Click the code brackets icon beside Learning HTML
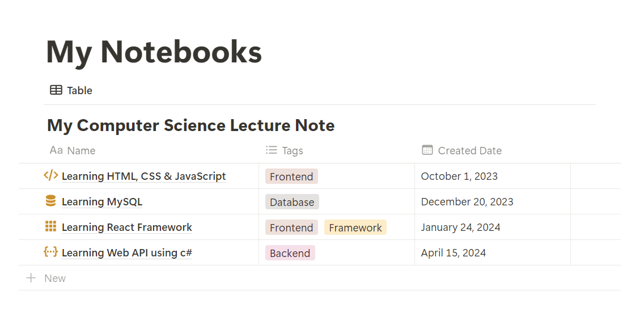644x312 pixels. pyautogui.click(x=51, y=176)
